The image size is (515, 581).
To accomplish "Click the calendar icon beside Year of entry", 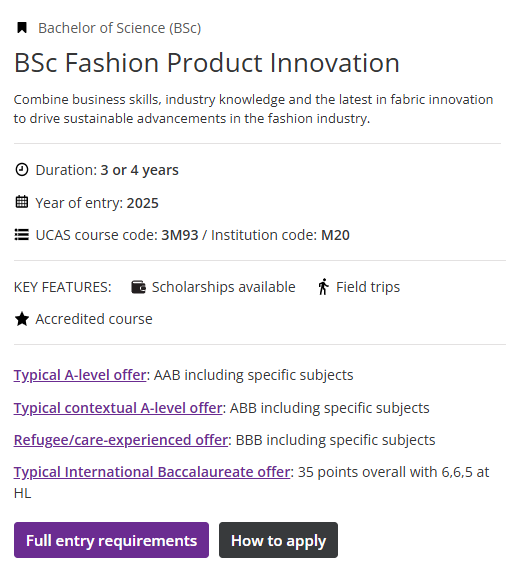I will click(x=22, y=202).
